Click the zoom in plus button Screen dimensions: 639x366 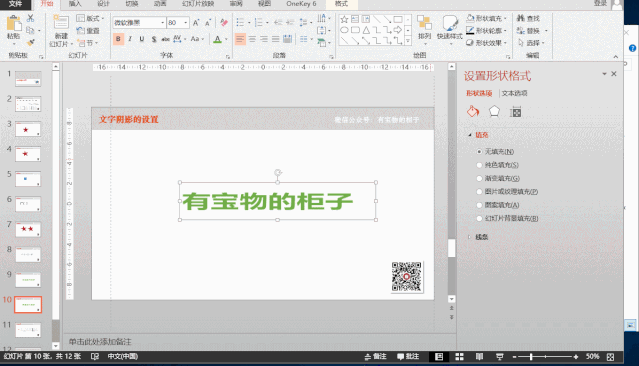[576, 357]
